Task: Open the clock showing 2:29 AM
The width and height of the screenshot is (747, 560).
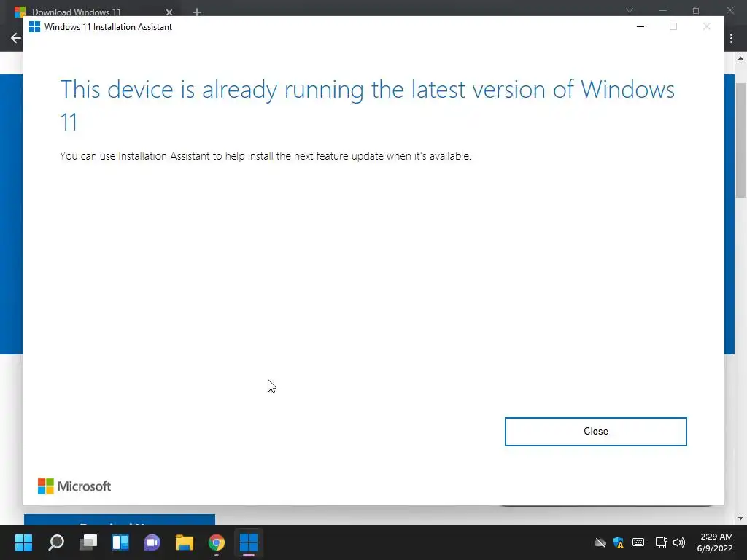Action: click(715, 542)
